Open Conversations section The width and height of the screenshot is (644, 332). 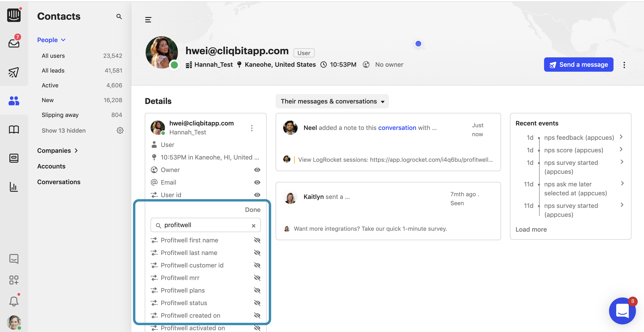[59, 182]
